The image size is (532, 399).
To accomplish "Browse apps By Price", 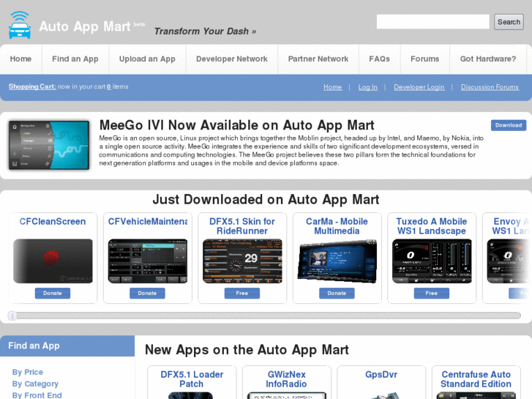I will point(28,372).
